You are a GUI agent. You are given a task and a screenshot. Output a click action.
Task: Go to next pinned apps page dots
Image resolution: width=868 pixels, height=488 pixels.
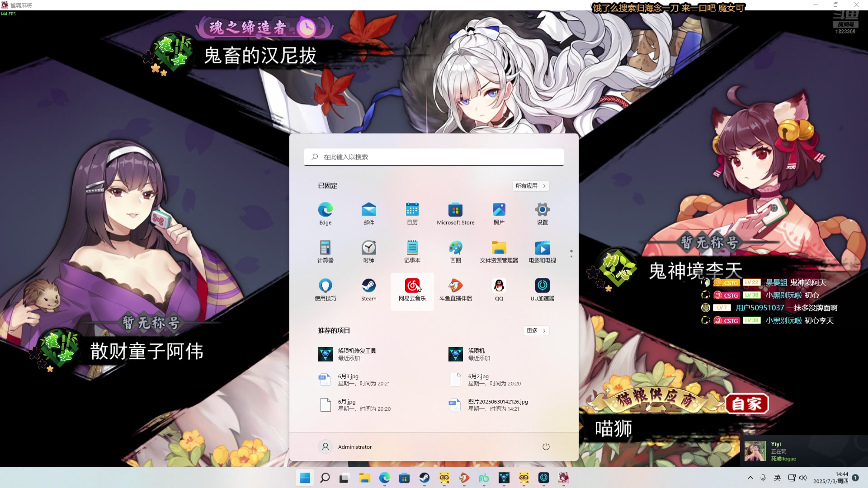point(571,253)
